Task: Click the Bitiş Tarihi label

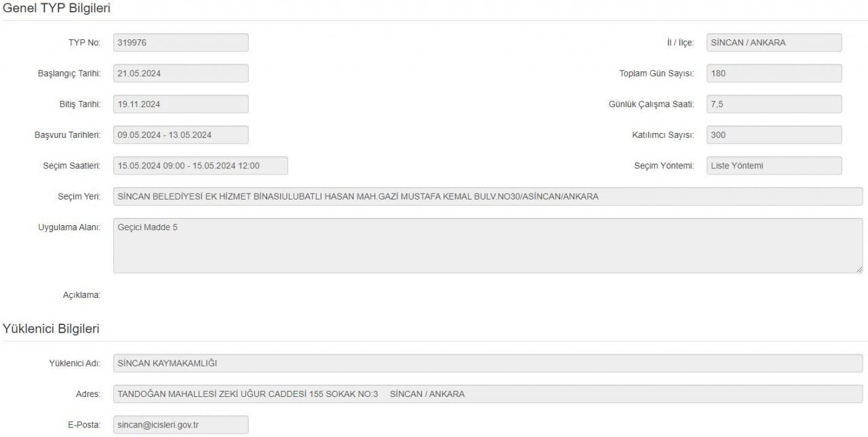Action: click(x=79, y=104)
